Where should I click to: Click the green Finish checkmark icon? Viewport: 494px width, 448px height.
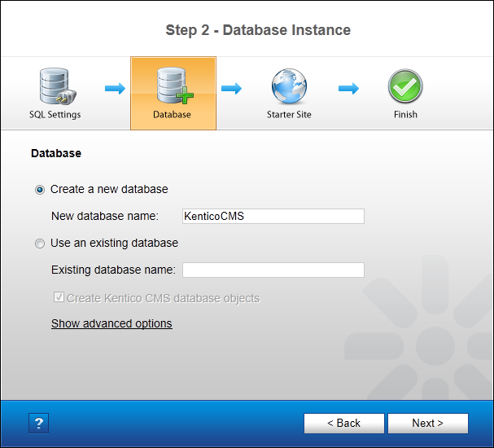[405, 86]
